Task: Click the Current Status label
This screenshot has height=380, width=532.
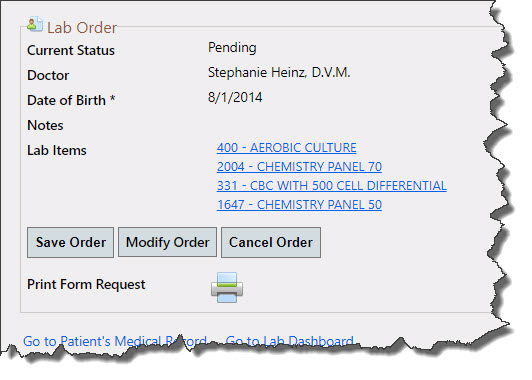Action: [71, 50]
